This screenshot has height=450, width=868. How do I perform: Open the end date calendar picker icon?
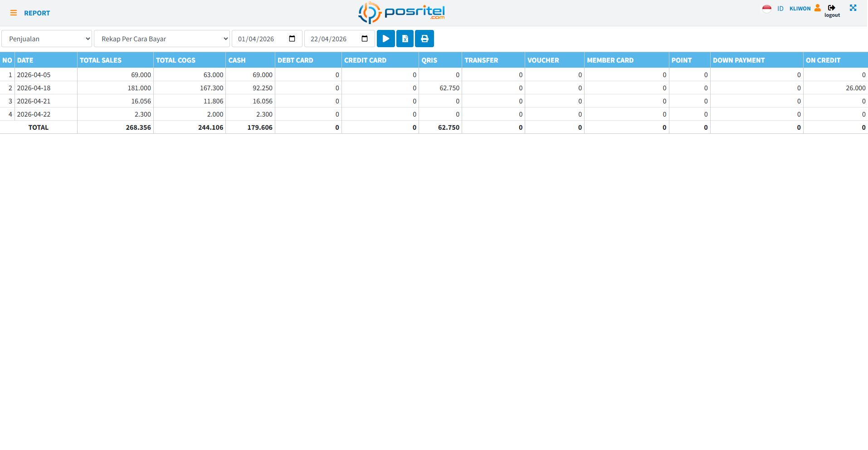click(365, 39)
